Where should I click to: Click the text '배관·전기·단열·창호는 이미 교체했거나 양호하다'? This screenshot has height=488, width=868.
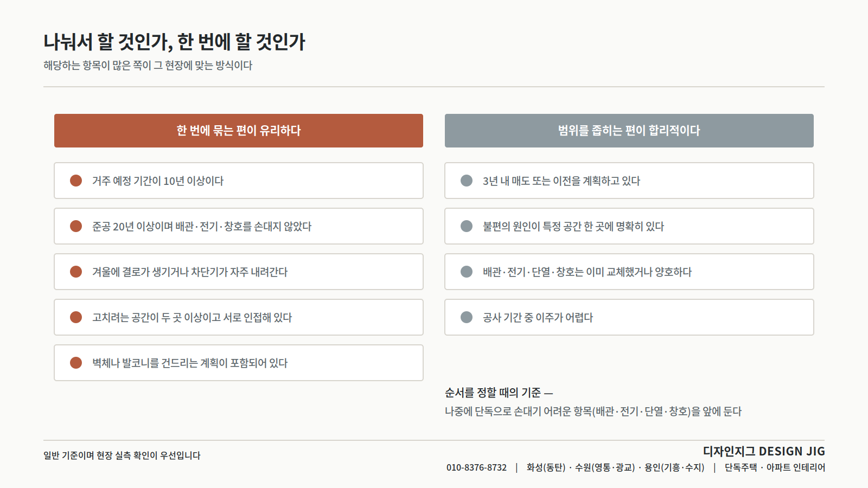[x=588, y=272]
